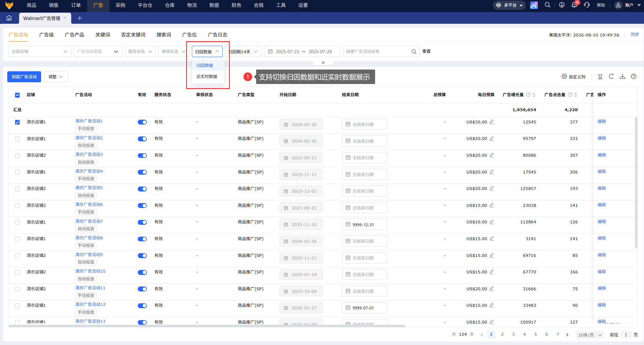
Task: Click 广告曝光量 help icon
Action: point(529,95)
